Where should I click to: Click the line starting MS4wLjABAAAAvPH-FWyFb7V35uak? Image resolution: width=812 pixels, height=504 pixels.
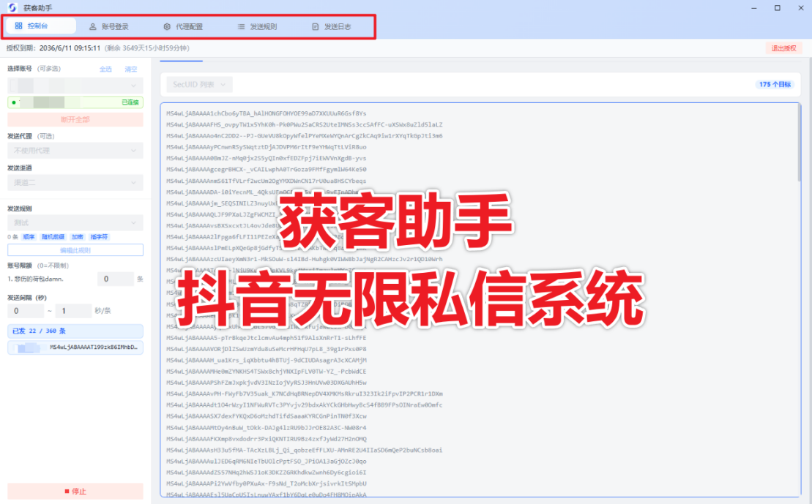(x=305, y=394)
